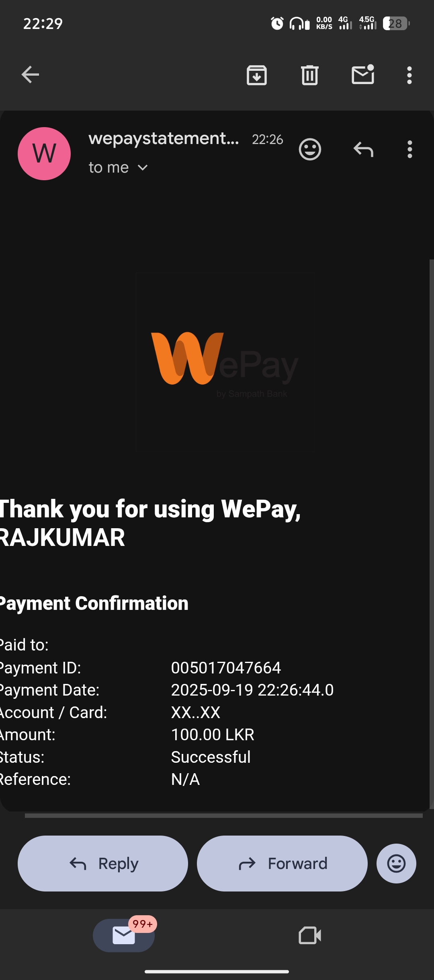434x980 pixels.
Task: Switch to the Meet video camera tab
Action: 310,935
